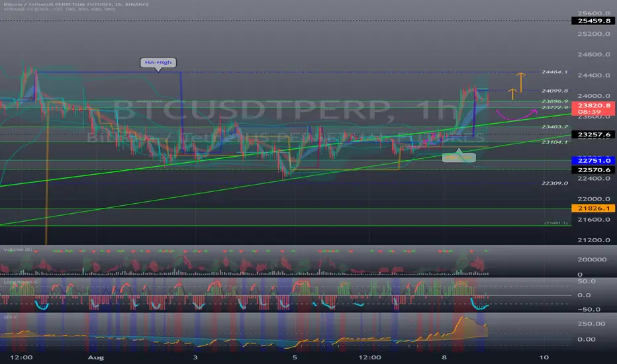Click the 23772.9 level label
617x364 pixels.
click(554, 107)
